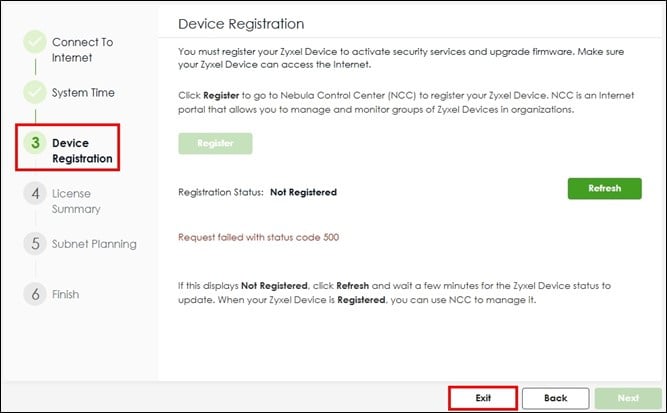Refresh the registration status
The width and height of the screenshot is (667, 413).
coord(604,188)
